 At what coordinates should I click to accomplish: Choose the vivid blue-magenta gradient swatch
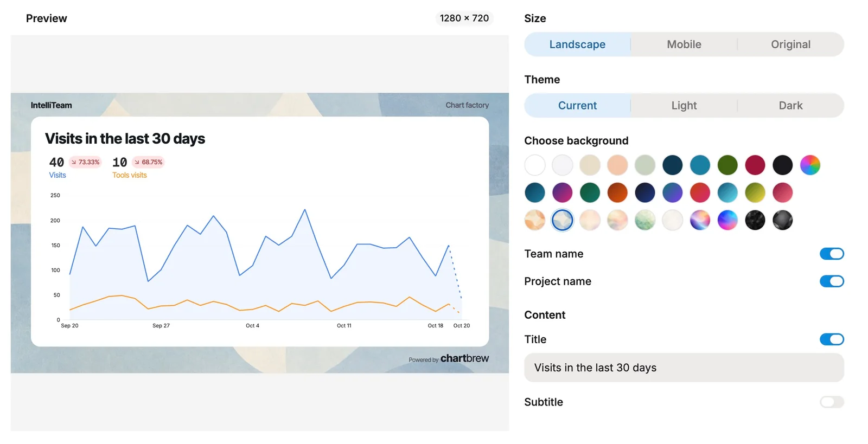(727, 220)
